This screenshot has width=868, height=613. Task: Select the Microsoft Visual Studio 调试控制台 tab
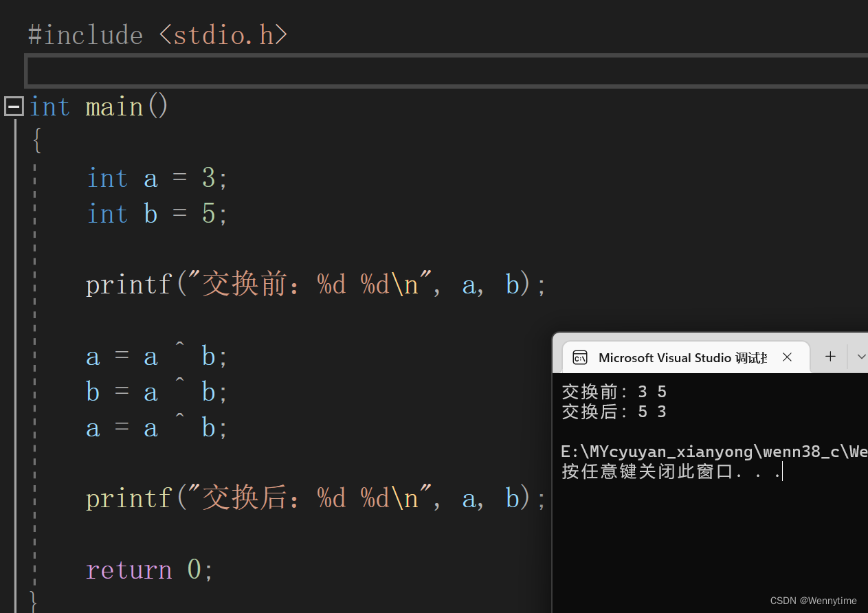coord(681,357)
